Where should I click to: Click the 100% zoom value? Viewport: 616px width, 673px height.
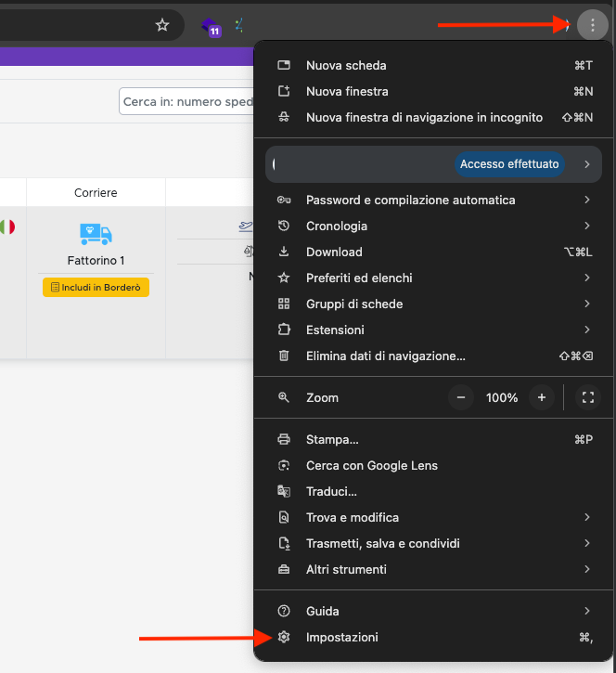502,397
